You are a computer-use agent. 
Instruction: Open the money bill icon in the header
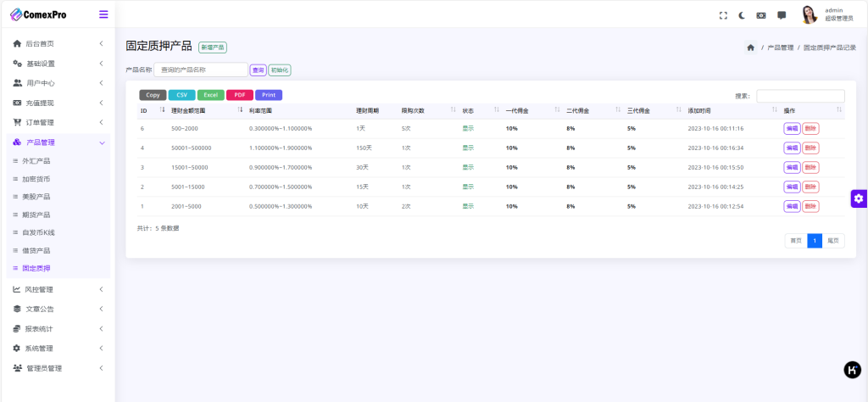(x=761, y=15)
